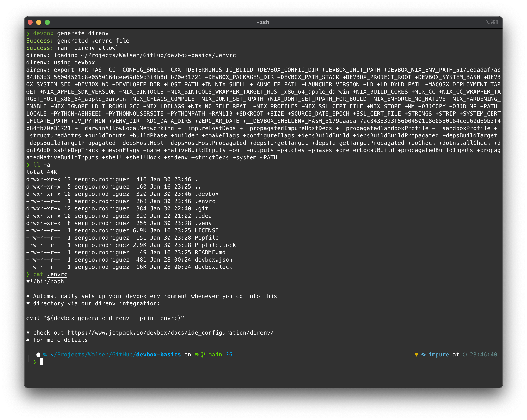Click the yellow minimize window button
Image resolution: width=527 pixels, height=420 pixels.
tap(39, 22)
